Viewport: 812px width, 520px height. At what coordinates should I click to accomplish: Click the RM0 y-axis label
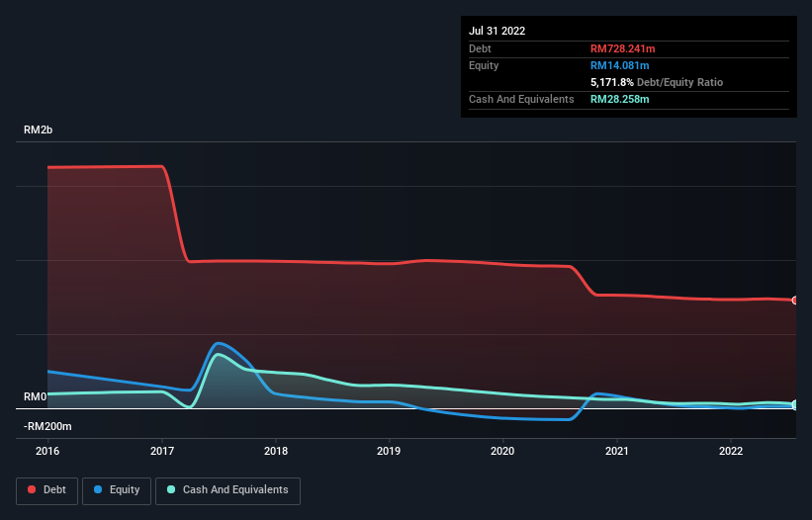[x=36, y=396]
